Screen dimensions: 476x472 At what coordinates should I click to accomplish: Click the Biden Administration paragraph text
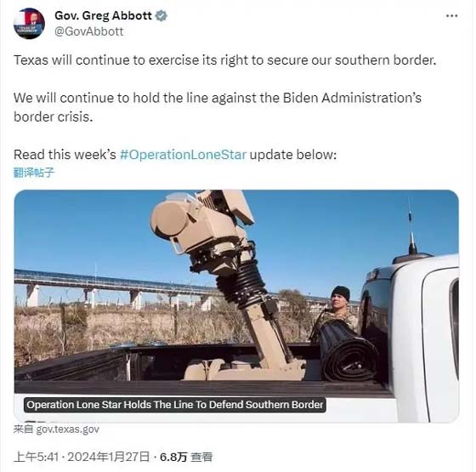pyautogui.click(x=218, y=107)
